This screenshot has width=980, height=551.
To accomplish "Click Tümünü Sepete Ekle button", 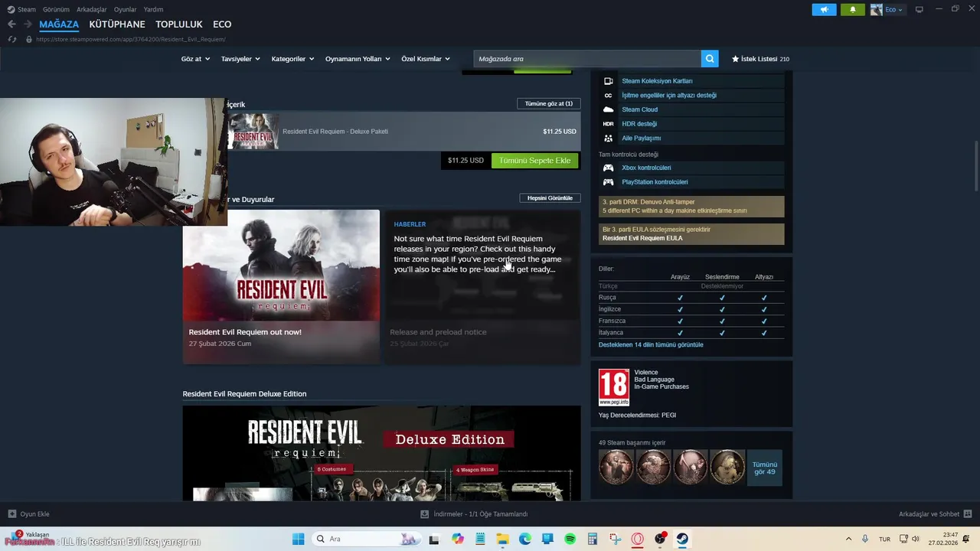I will click(x=534, y=161).
